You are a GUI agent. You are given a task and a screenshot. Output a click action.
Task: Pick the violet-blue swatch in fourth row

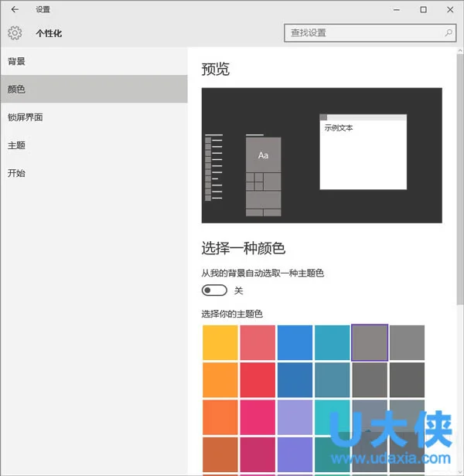point(295,454)
